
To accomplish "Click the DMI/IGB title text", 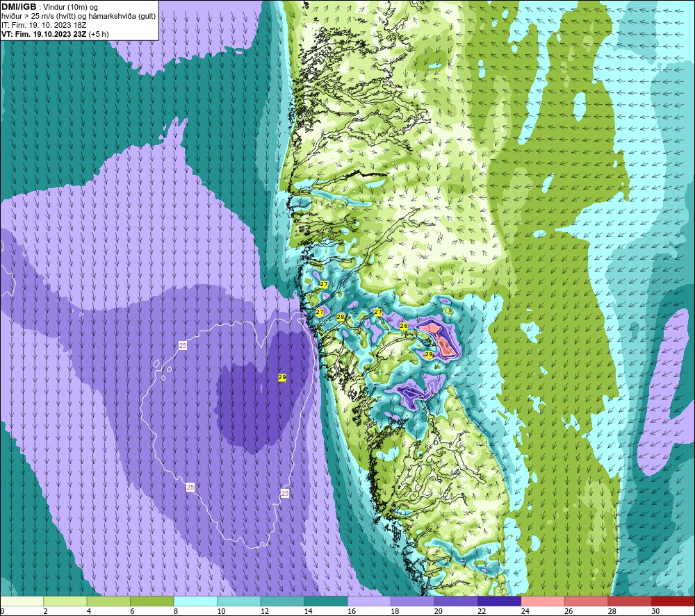I will 19,7.
